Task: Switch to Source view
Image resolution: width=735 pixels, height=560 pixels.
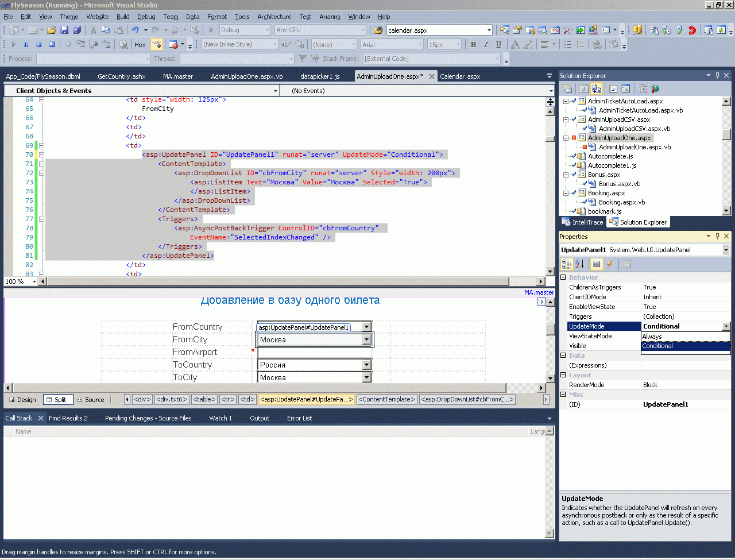Action: point(91,400)
